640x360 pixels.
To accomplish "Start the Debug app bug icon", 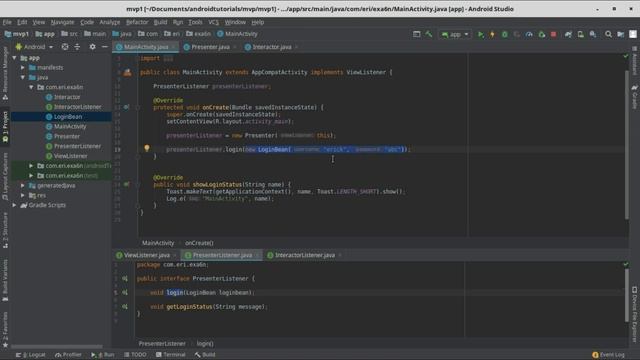I will [x=504, y=34].
